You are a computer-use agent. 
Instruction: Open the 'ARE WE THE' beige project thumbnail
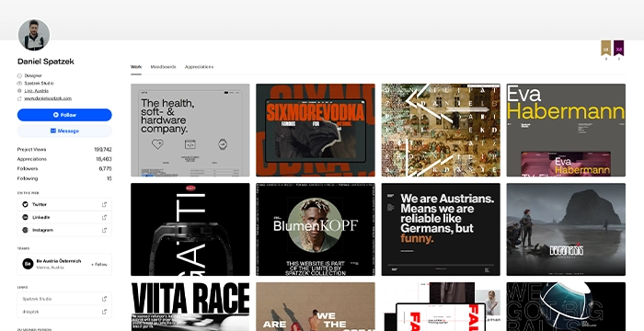click(316, 306)
